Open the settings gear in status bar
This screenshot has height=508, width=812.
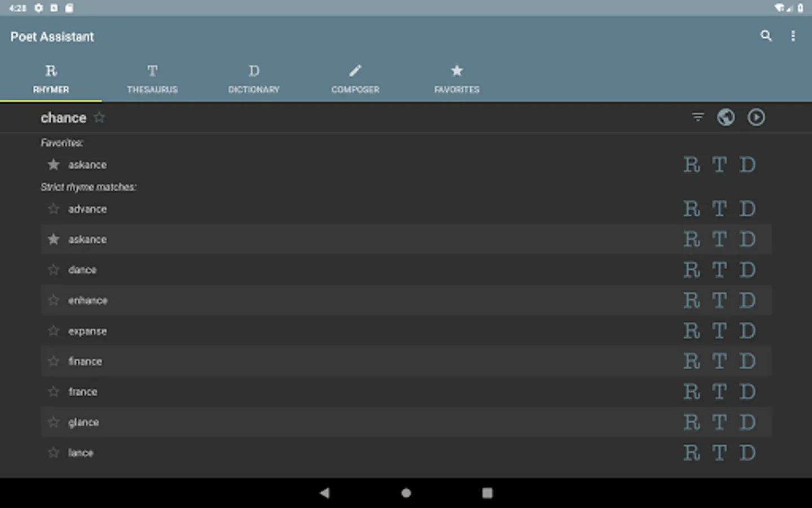click(38, 8)
